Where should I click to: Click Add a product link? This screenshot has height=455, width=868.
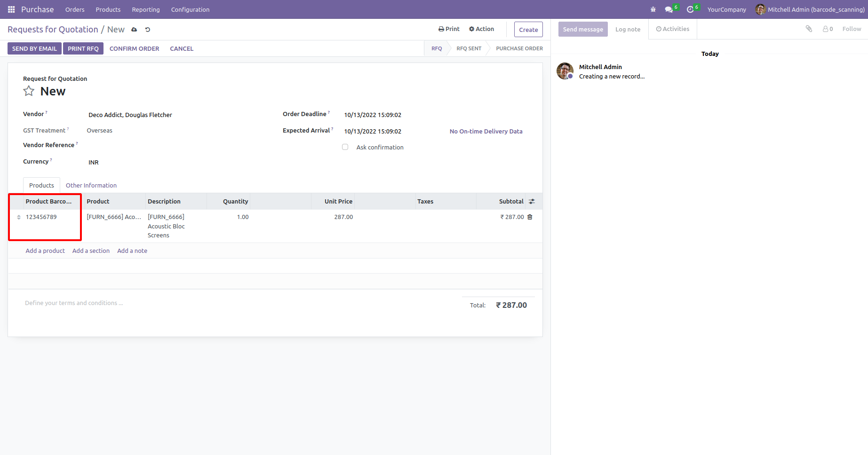(45, 251)
